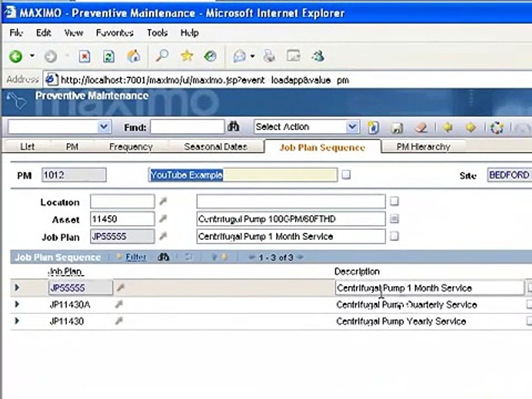
Task: Go to the next page arrow beside 1 - 3 of 3
Action: coord(300,257)
